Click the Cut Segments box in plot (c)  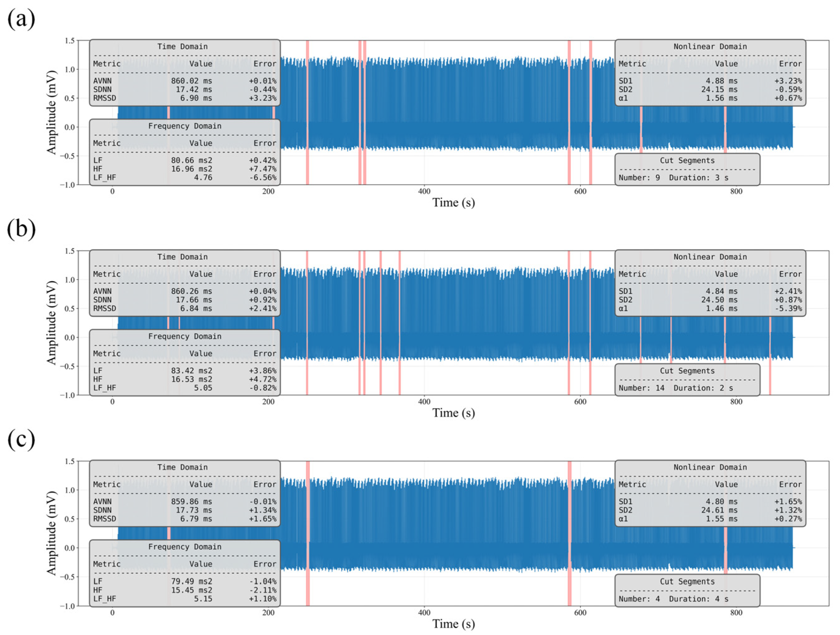687,590
